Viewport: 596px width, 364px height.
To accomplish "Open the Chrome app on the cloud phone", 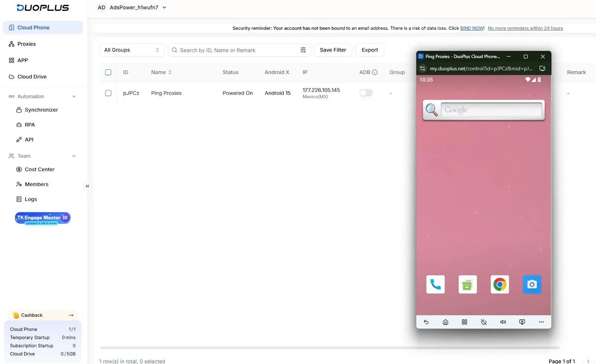I will [500, 285].
